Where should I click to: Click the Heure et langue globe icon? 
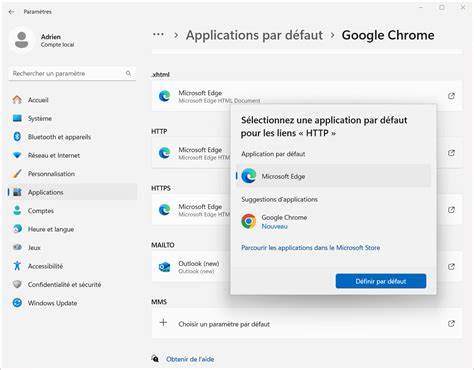[17, 229]
